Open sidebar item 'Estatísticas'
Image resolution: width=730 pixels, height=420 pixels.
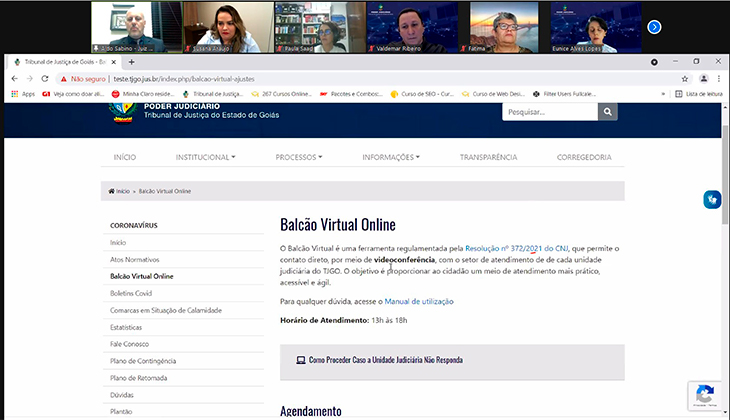coord(126,327)
